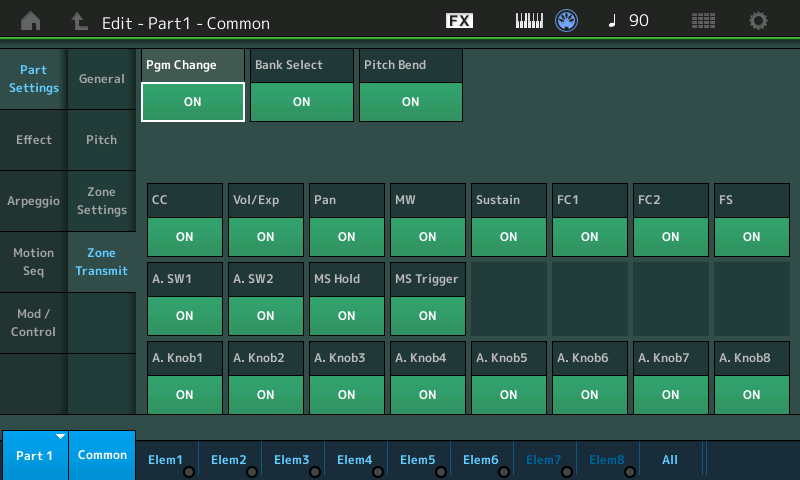
Task: Expand the Part 1 selector dropdown
Action: coord(34,455)
